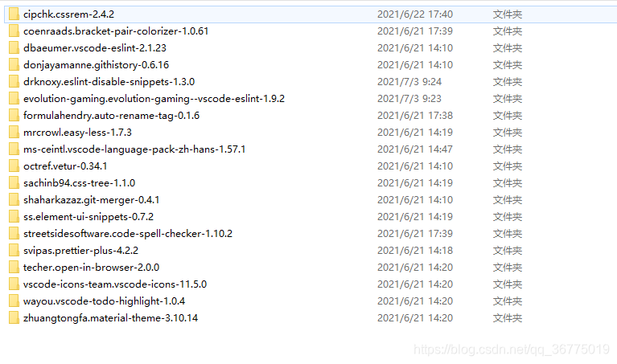Click the 2021/6/21 17:38 date for formulahendry
Image resolution: width=617 pixels, height=364 pixels.
[x=415, y=116]
